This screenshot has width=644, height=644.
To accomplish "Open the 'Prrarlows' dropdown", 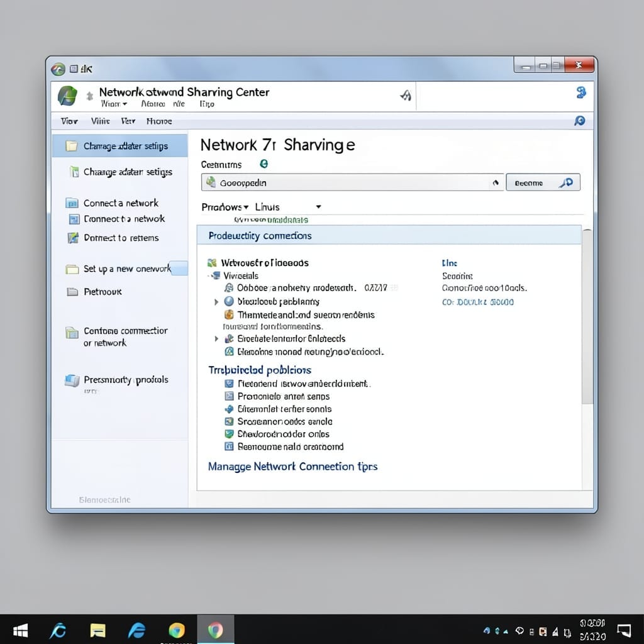I will [x=225, y=207].
